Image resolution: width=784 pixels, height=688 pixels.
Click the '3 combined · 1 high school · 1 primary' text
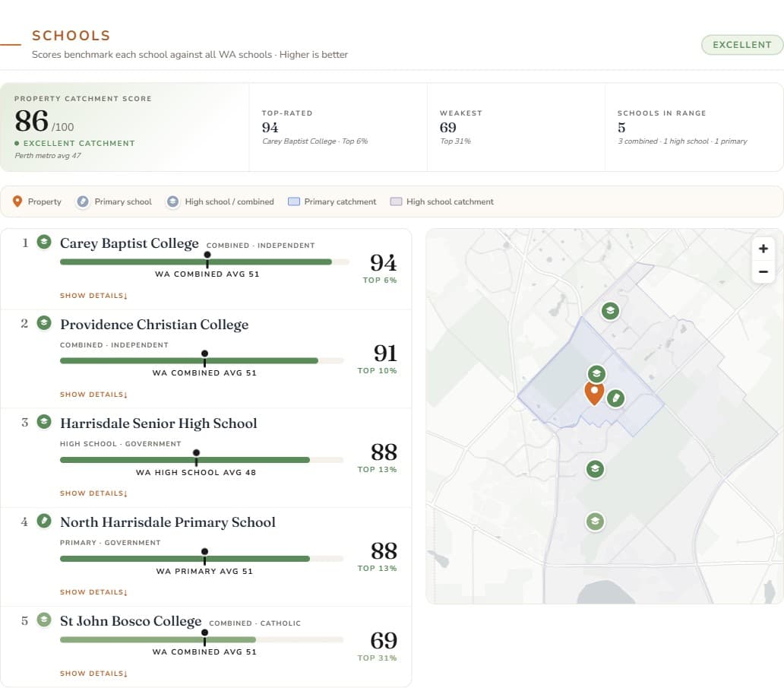(x=682, y=141)
